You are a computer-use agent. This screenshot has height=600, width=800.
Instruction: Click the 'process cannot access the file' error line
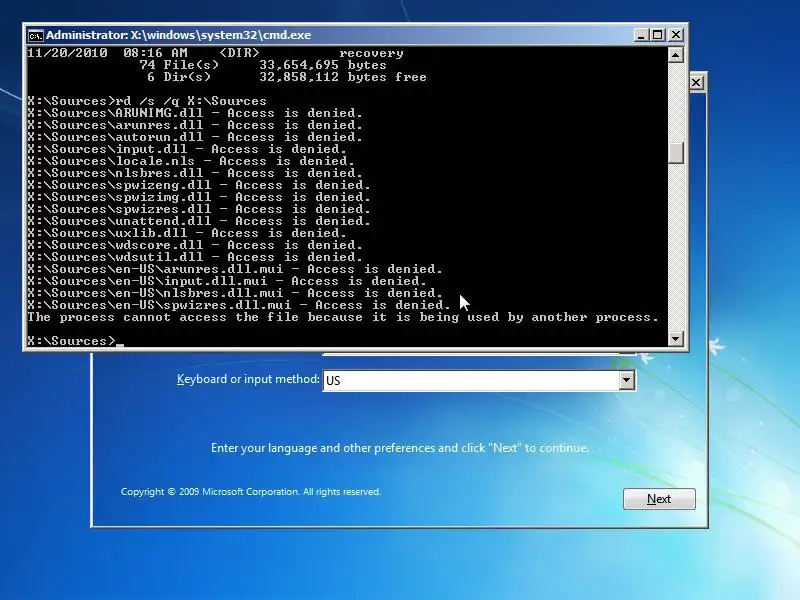point(343,317)
